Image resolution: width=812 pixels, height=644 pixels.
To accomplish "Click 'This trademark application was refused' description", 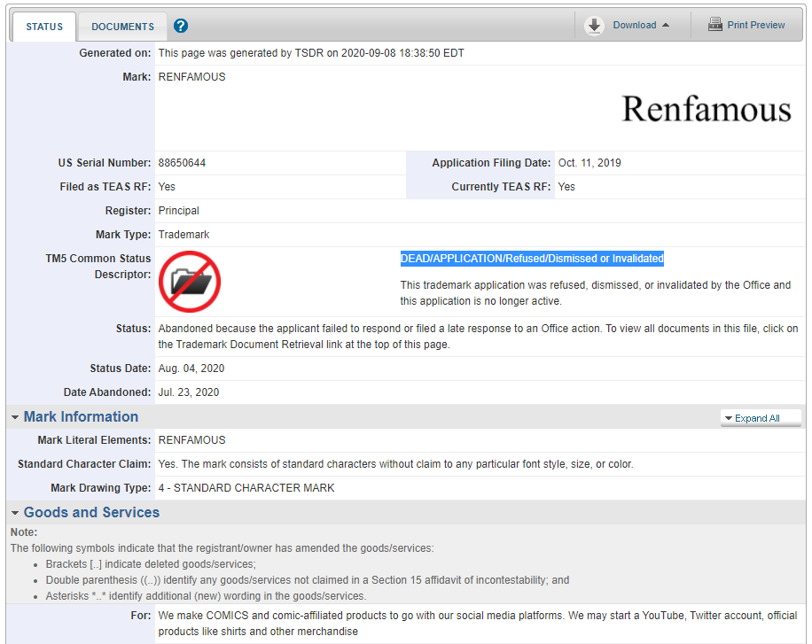I will pyautogui.click(x=596, y=293).
